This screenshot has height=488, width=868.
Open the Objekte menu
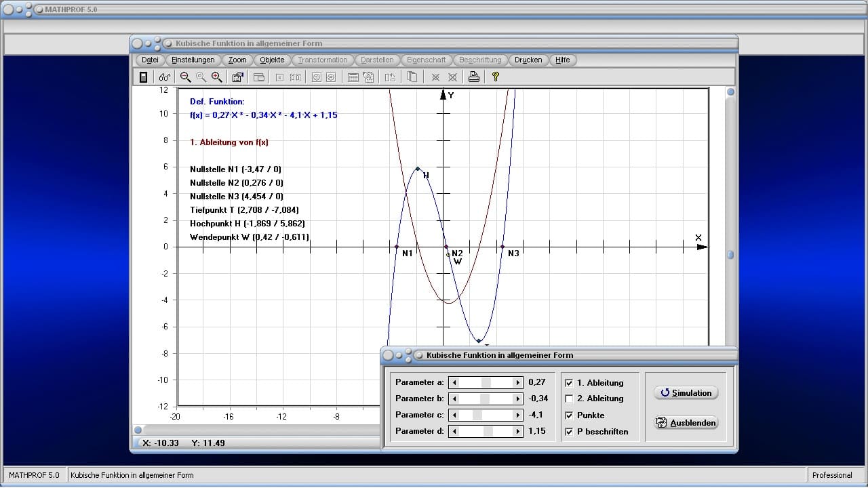273,60
